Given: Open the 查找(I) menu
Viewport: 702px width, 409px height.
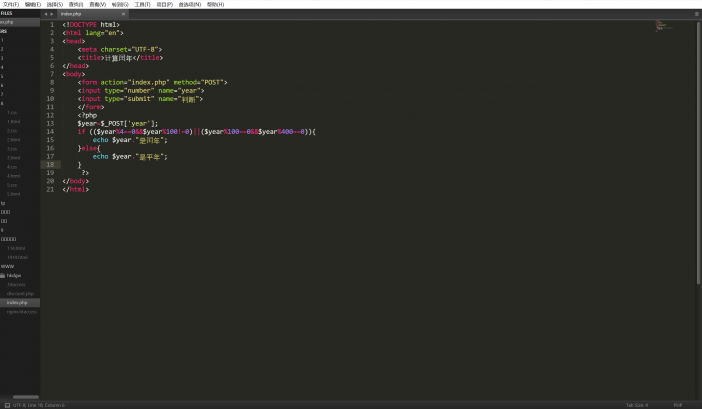Looking at the screenshot, I should pos(76,4).
